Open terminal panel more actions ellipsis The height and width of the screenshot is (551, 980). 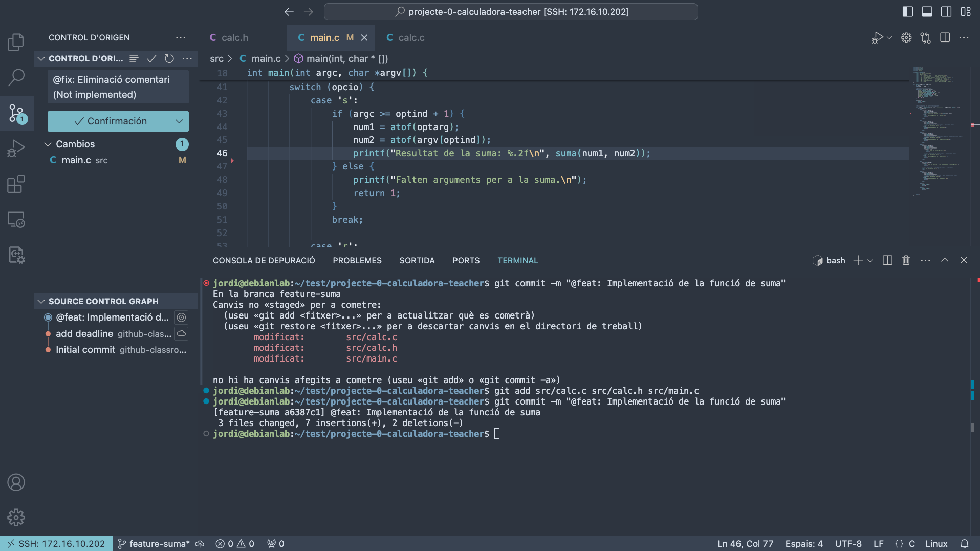(x=925, y=260)
